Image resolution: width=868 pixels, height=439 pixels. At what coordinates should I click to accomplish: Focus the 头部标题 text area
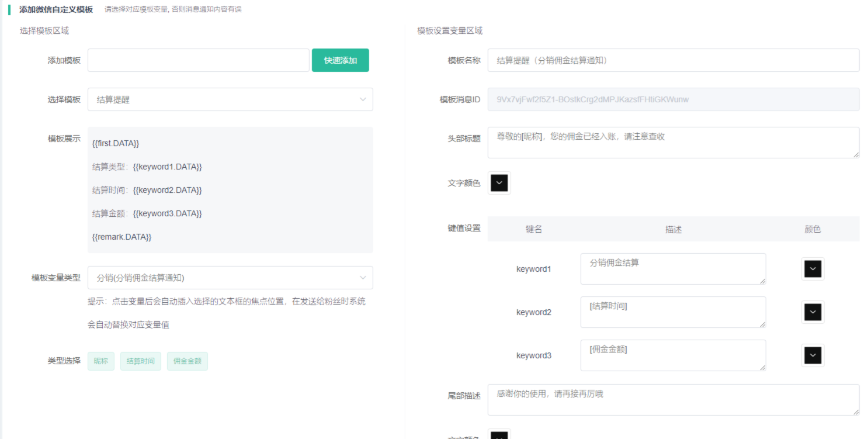click(673, 143)
